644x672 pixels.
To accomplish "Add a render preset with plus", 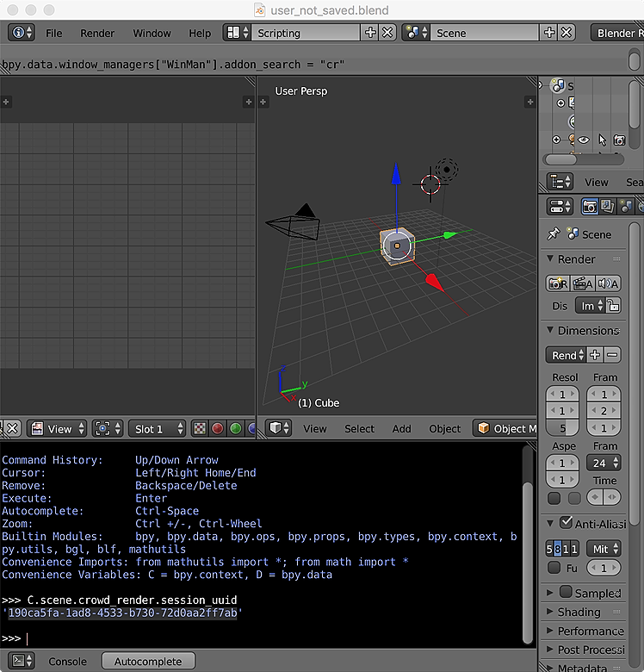I will click(595, 355).
